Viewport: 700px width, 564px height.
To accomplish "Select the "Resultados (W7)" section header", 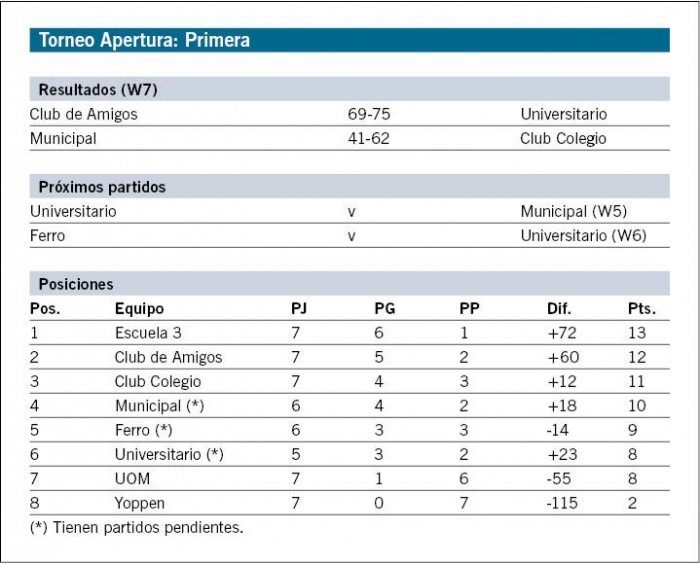I will (x=98, y=90).
